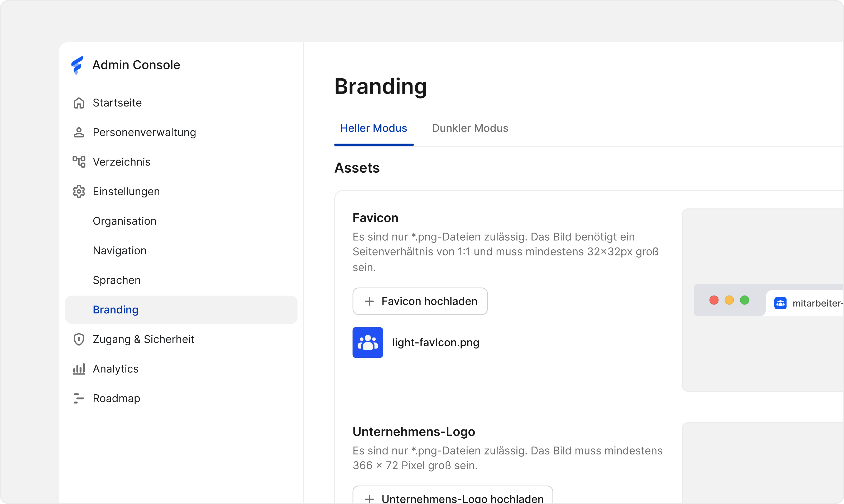Screen dimensions: 844x504
Task: Click the Roadmap timeline icon
Action: (x=79, y=398)
